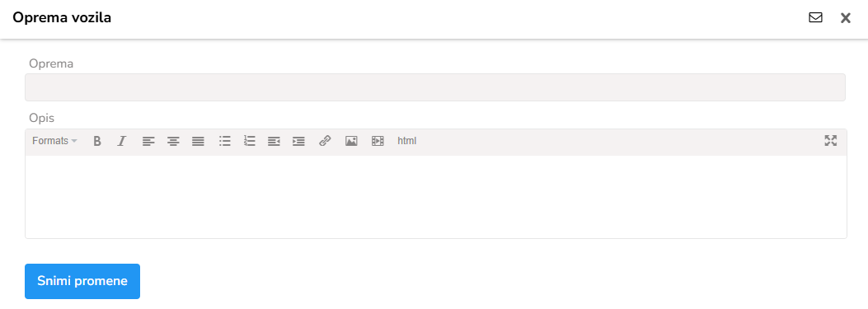Insert a bulleted list
This screenshot has width=868, height=309.
225,141
